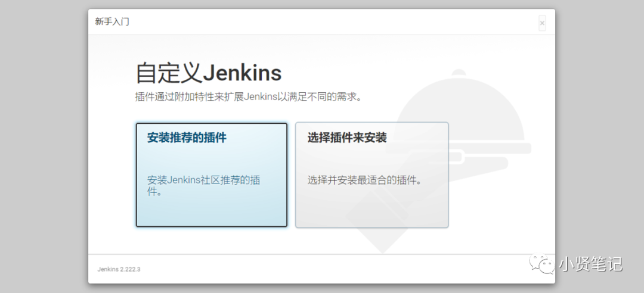Click the 插件通过附加特性来扩展Jenkins description text
Screen dimensions: 644x293
click(x=249, y=97)
